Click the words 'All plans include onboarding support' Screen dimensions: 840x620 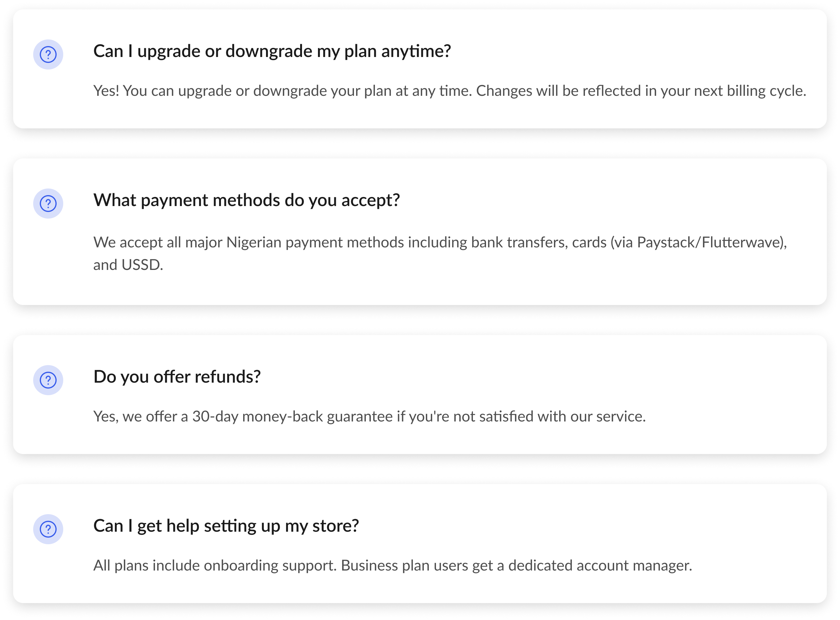(x=214, y=566)
